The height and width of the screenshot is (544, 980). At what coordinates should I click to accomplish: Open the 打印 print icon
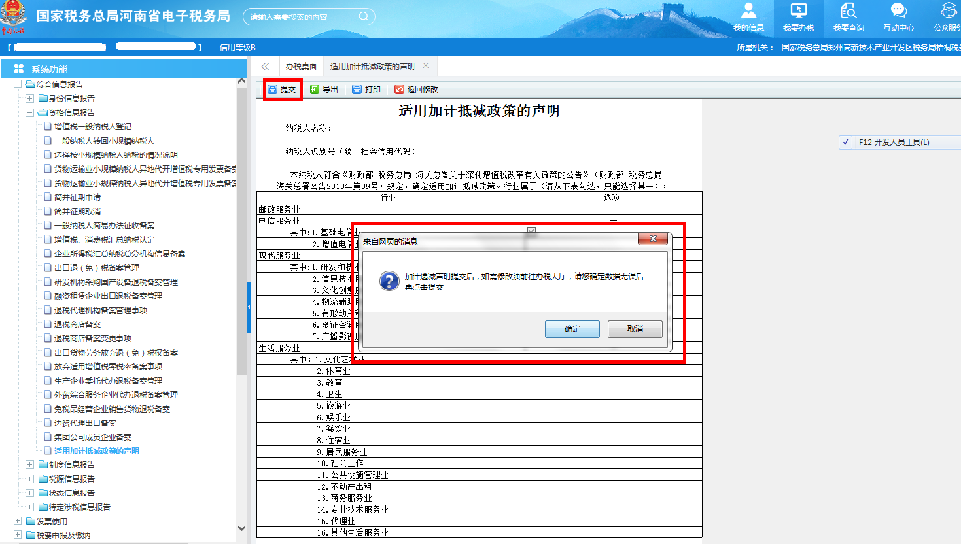367,89
